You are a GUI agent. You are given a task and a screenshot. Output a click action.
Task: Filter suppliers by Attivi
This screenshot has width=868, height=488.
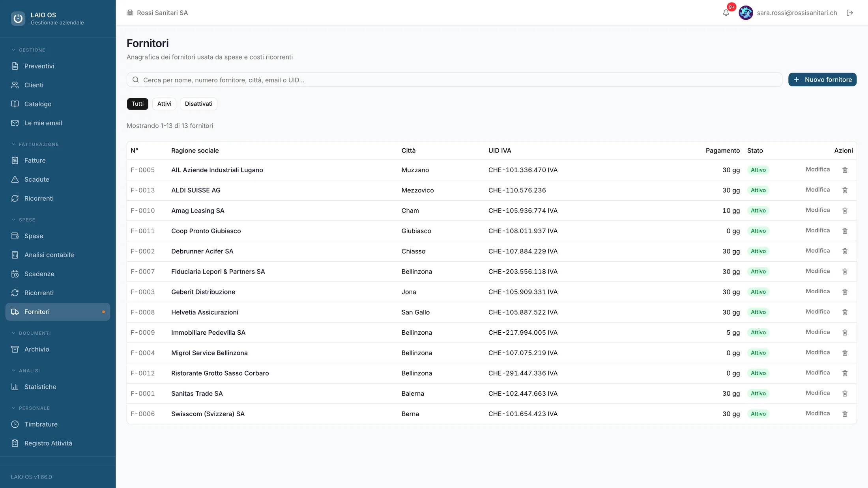(164, 104)
